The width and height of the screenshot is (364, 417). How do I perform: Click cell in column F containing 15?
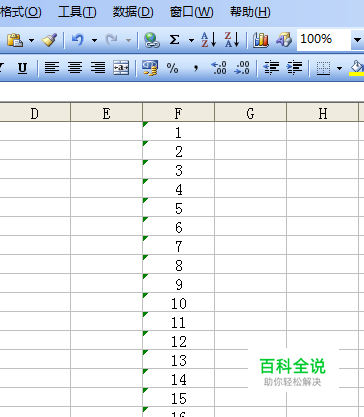click(x=178, y=397)
